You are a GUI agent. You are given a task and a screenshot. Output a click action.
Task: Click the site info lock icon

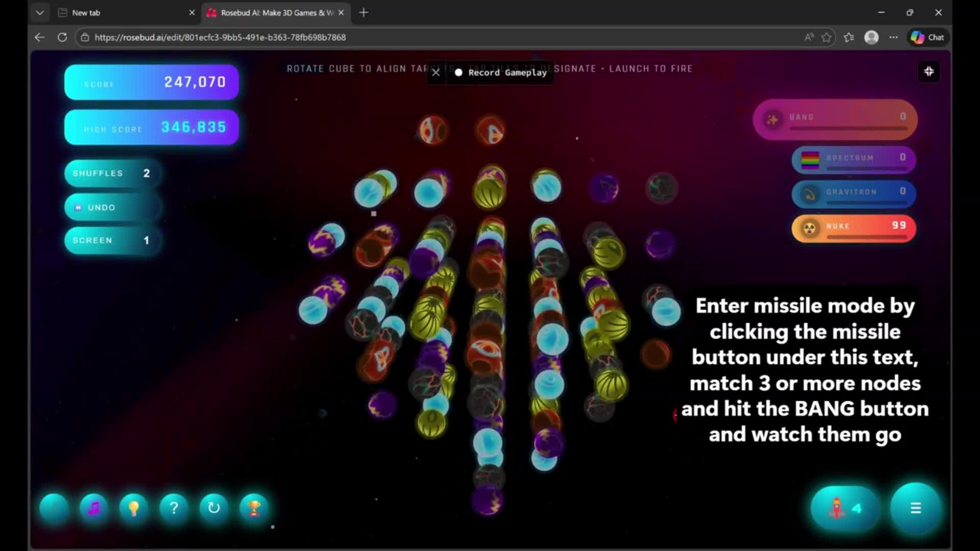coord(85,37)
